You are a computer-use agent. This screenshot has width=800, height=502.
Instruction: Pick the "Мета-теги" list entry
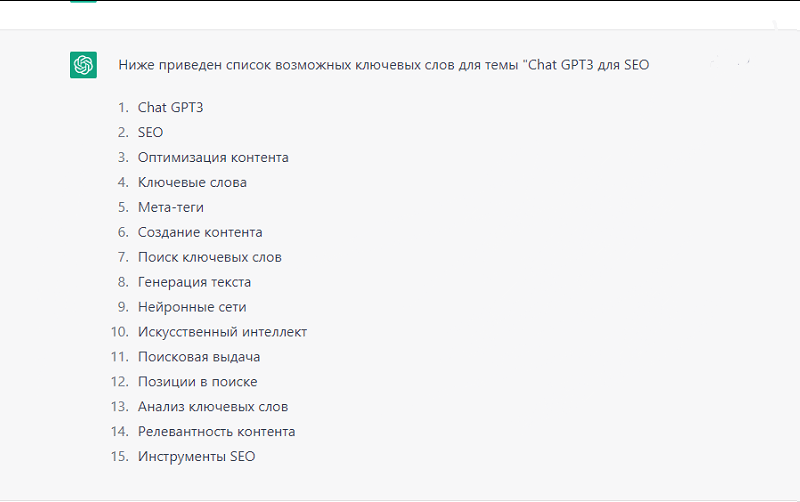click(x=171, y=207)
